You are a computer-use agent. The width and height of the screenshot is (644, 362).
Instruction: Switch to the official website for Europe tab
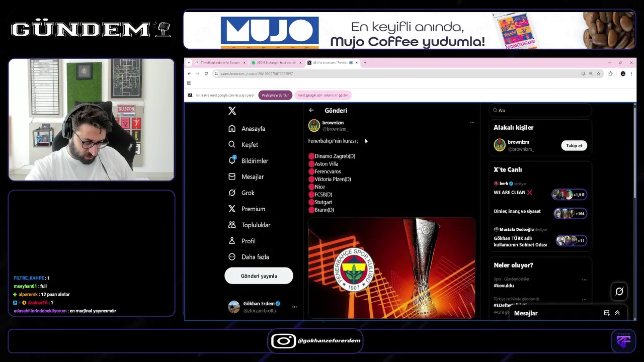[220, 63]
